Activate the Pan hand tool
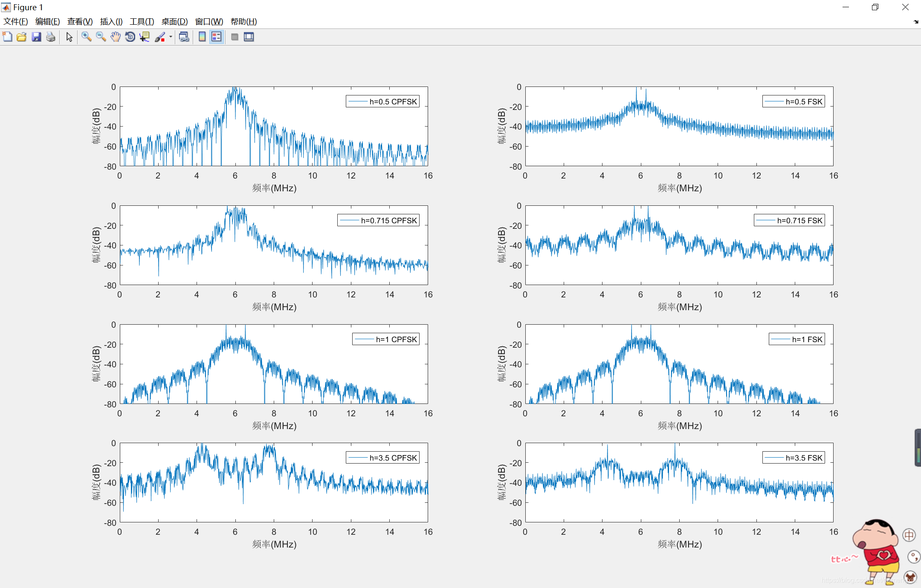921x588 pixels. pyautogui.click(x=116, y=37)
